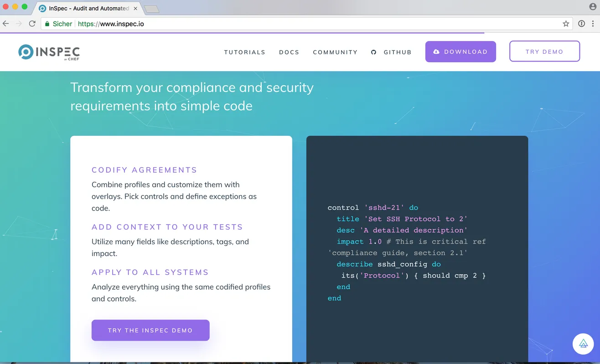
Task: Minimize the window with the yellow button
Action: click(x=16, y=7)
